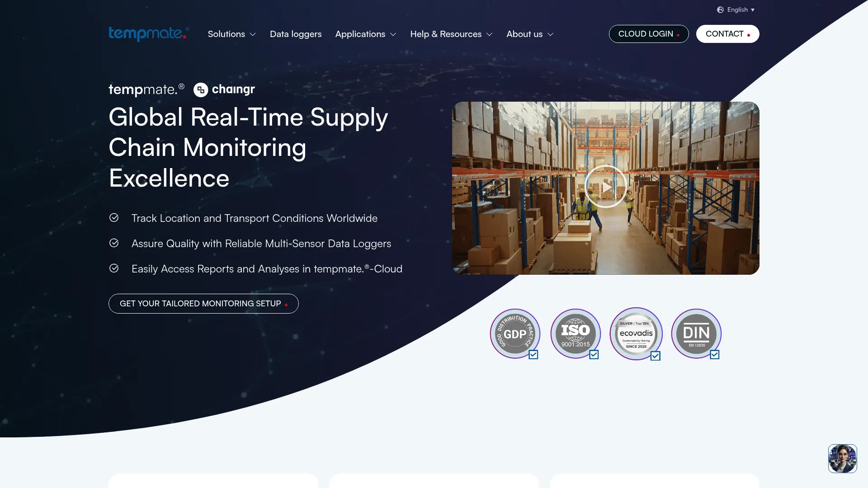Viewport: 868px width, 488px height.
Task: Click check icon beside Easily Access Reports
Action: coord(114,268)
